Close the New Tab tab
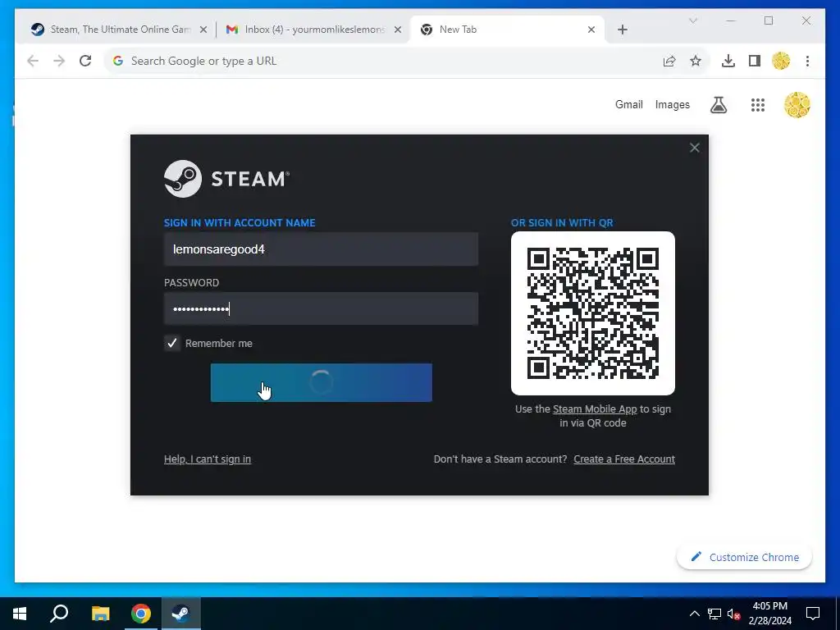 (591, 30)
